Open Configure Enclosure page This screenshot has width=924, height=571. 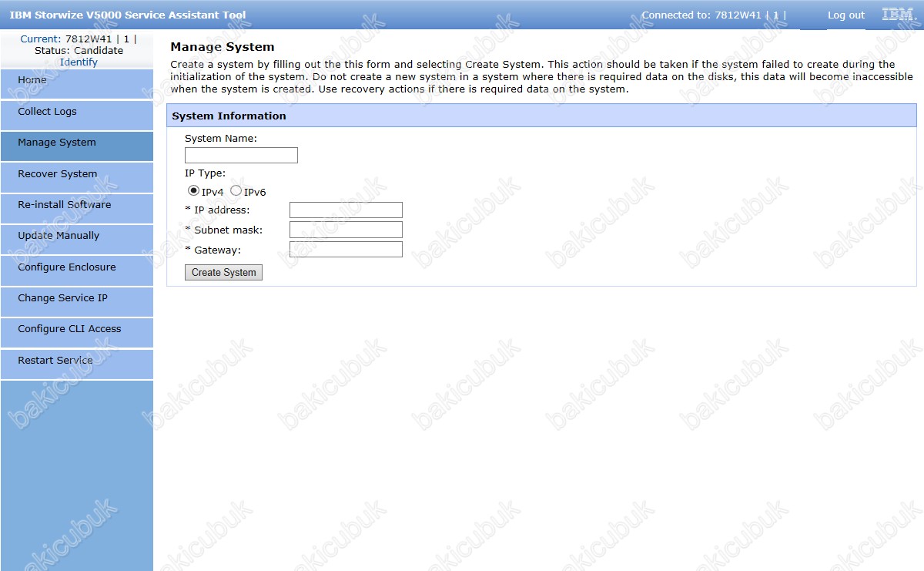[x=76, y=270]
